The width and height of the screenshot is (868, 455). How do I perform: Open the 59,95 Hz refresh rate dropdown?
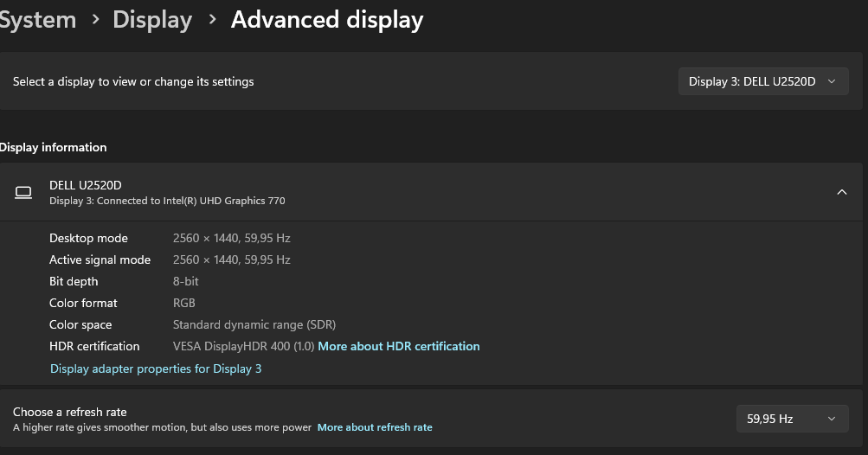792,419
